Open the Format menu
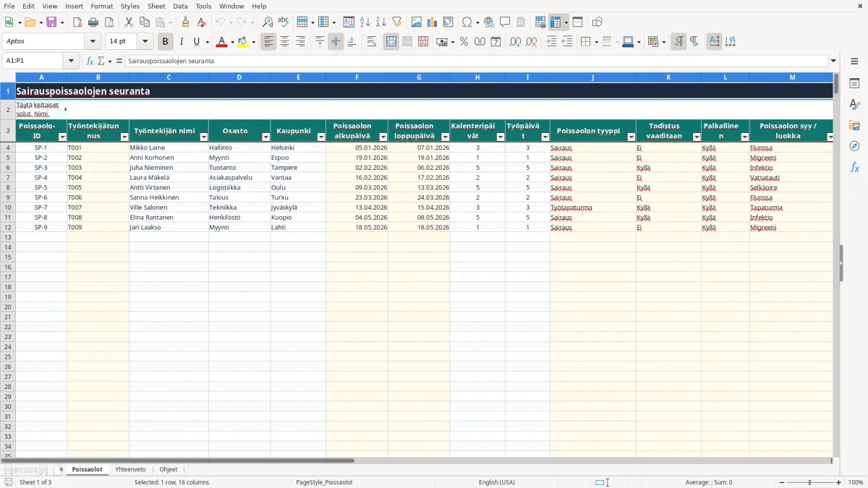This screenshot has width=868, height=488. pos(102,6)
